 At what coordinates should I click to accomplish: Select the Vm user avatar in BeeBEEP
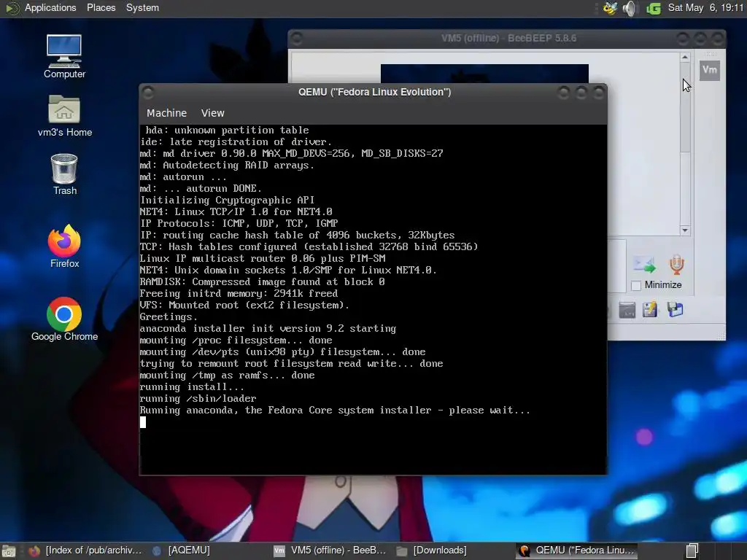(x=709, y=70)
